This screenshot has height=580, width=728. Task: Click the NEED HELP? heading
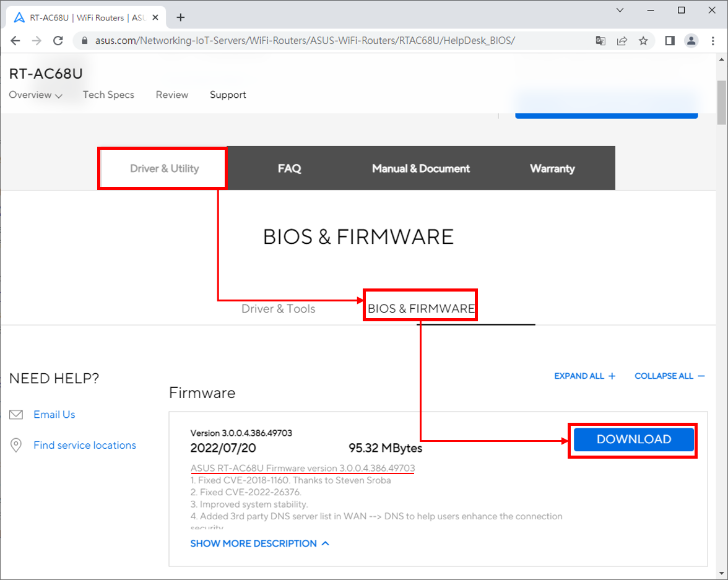point(54,378)
